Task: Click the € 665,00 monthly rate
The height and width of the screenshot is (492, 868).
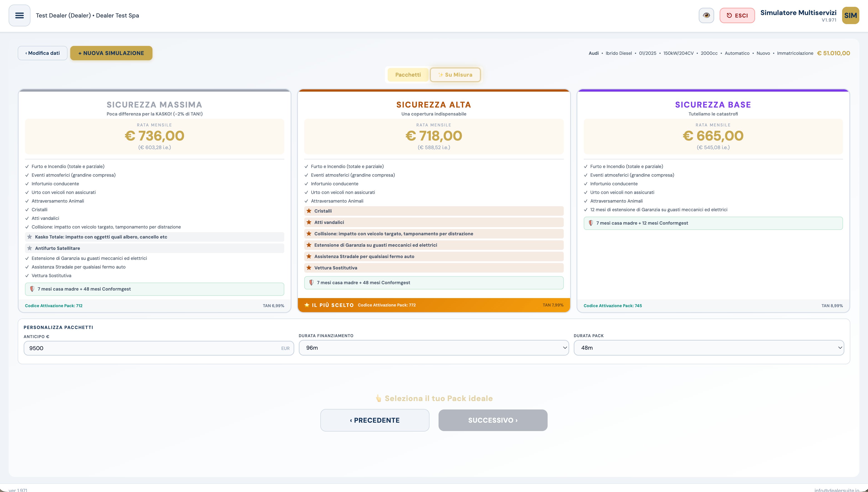Action: (x=713, y=136)
